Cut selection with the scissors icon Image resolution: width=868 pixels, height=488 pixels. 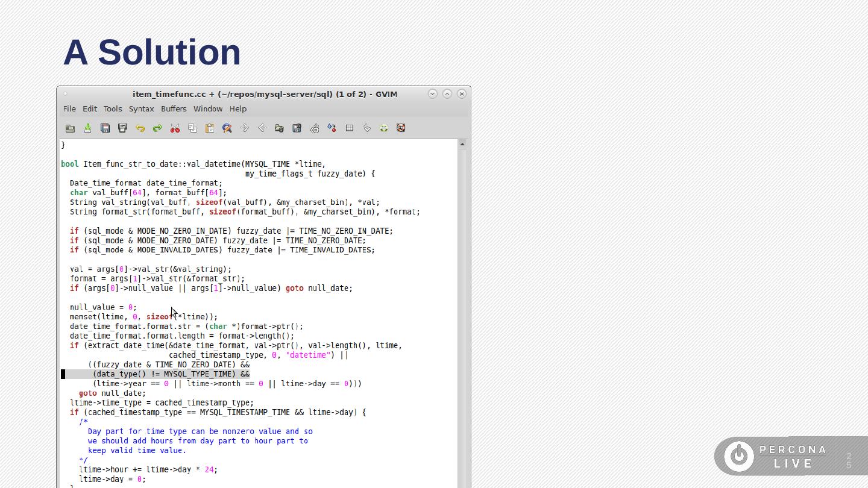175,128
